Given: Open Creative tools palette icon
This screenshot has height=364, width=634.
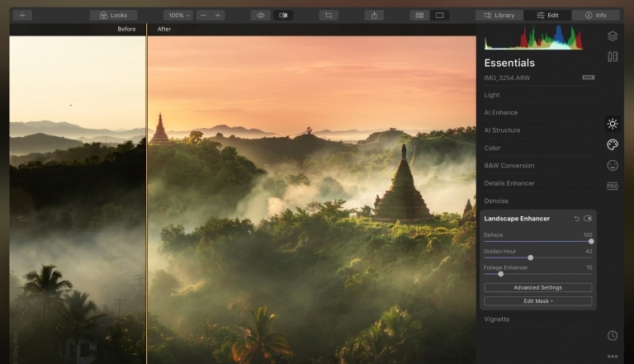Looking at the screenshot, I should coord(612,144).
